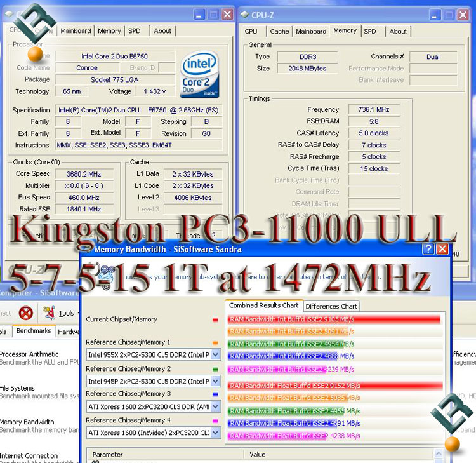Screen dimensions: 476x463
Task: Click Channels # field showing Dual
Action: coord(433,57)
